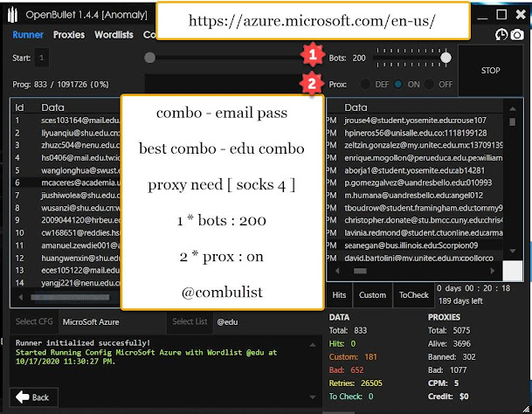This screenshot has height=414, width=532.
Task: Select hit zeltzin.gonzalez@my.unitec.edu.mx
Action: coord(415,145)
